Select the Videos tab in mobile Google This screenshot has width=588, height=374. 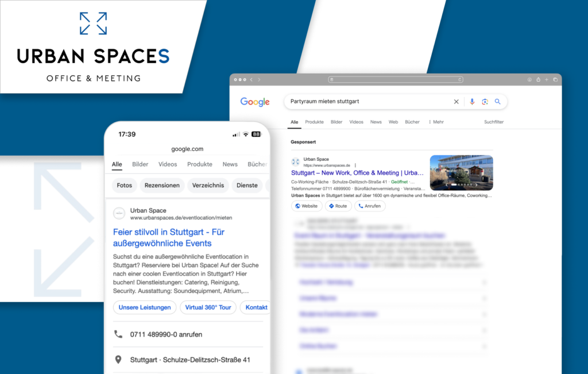point(168,164)
